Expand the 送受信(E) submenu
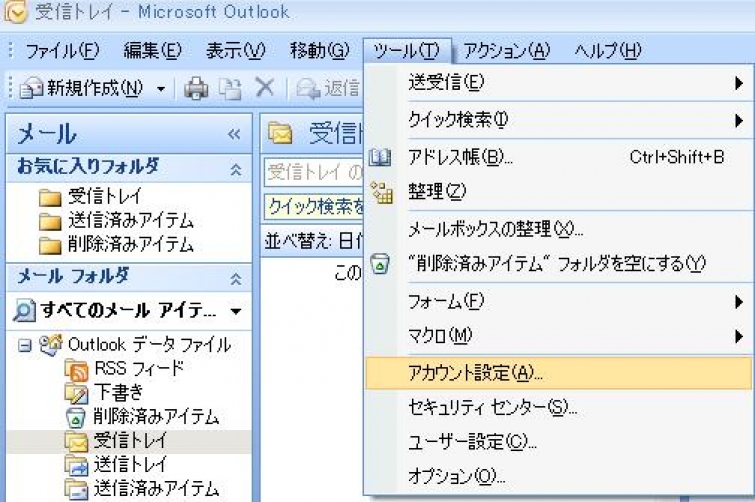Image resolution: width=755 pixels, height=502 pixels. (739, 83)
